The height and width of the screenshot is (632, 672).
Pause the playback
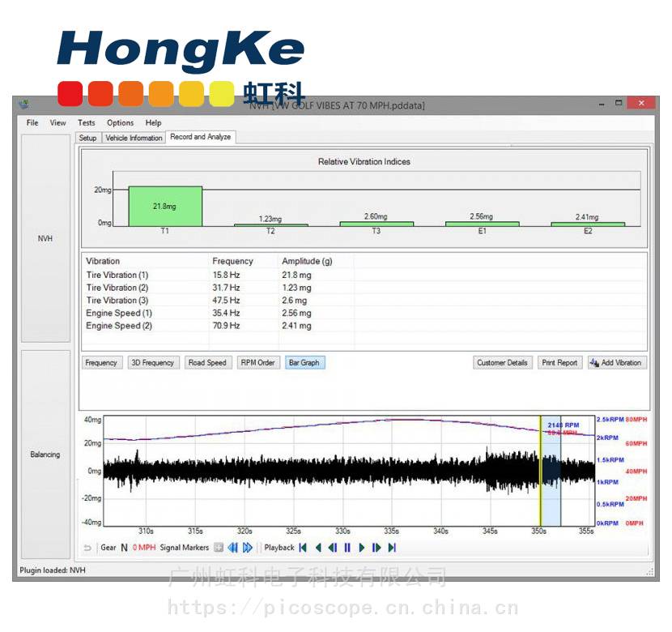[x=347, y=548]
